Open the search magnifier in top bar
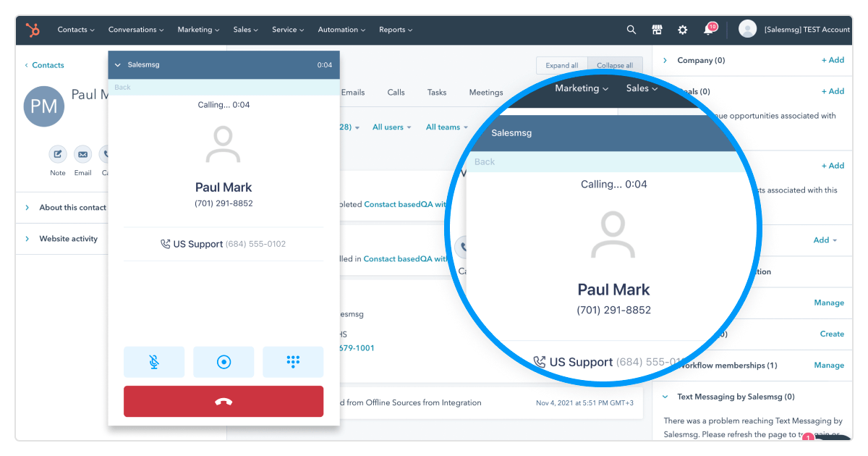The width and height of the screenshot is (868, 456). 631,30
